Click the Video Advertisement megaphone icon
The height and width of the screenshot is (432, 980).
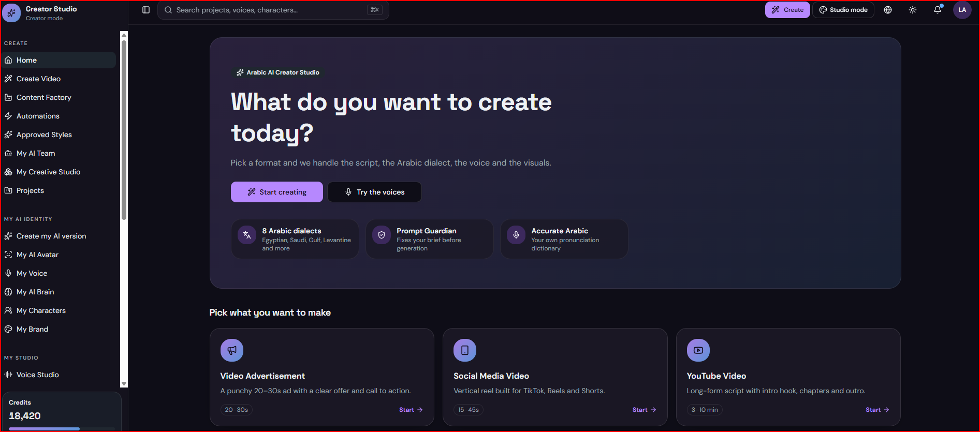[x=232, y=350]
